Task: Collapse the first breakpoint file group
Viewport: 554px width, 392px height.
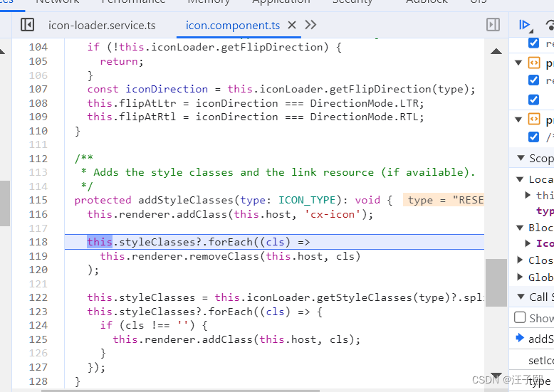Action: point(518,63)
